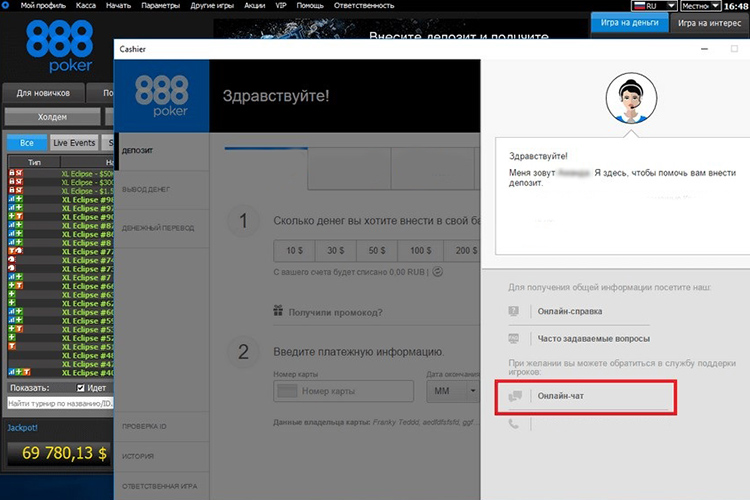Select the first payment method tab in Cashier

tap(266, 168)
